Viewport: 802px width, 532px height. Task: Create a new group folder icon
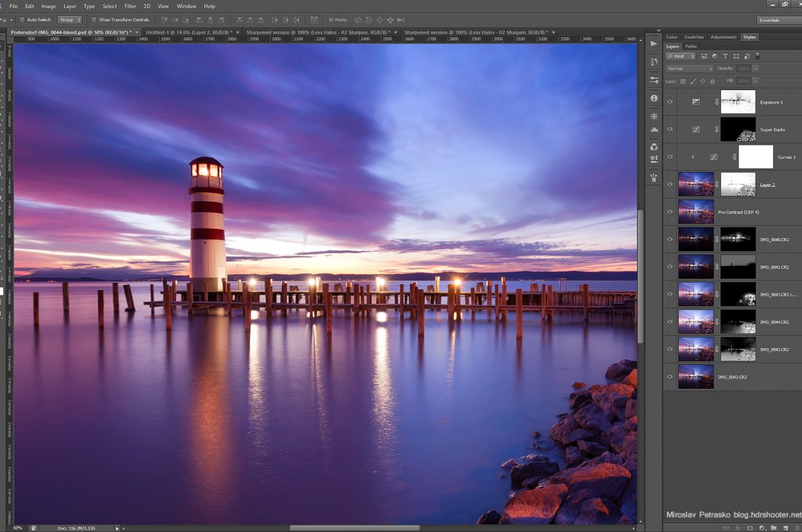(x=773, y=528)
